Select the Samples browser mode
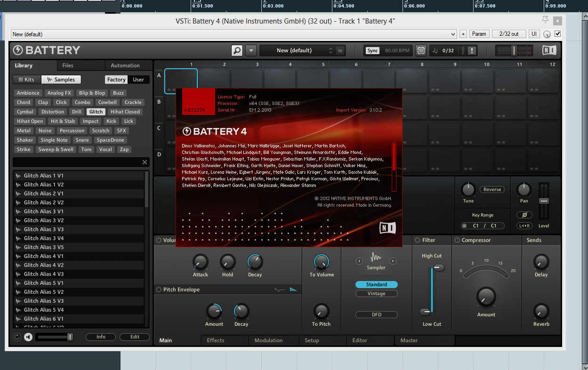The image size is (588, 370). [x=61, y=80]
